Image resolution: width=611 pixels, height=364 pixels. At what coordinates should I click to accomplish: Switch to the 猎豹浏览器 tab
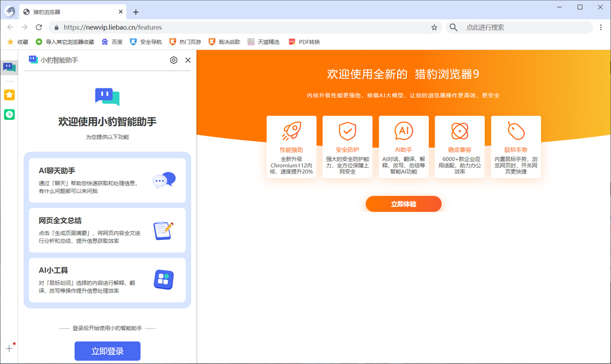click(x=68, y=11)
